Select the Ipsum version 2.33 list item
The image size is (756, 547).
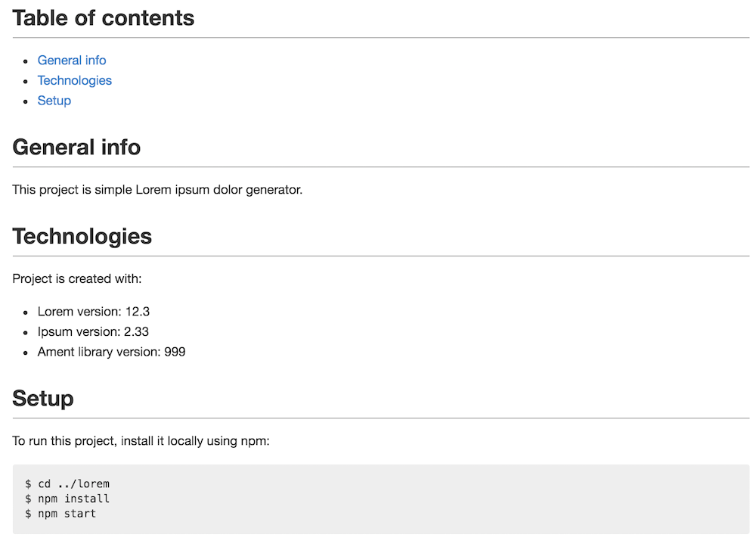pos(93,332)
